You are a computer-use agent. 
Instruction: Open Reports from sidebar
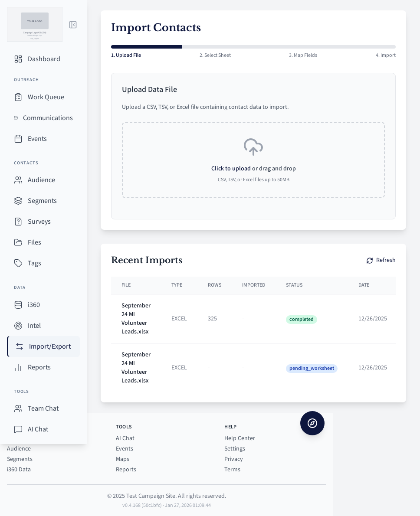39,367
